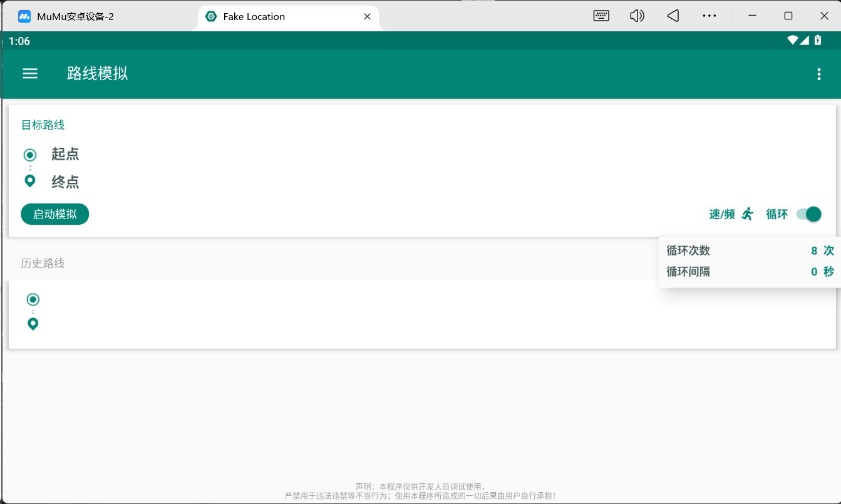Click the start point circle icon
841x504 pixels.
pyautogui.click(x=29, y=155)
